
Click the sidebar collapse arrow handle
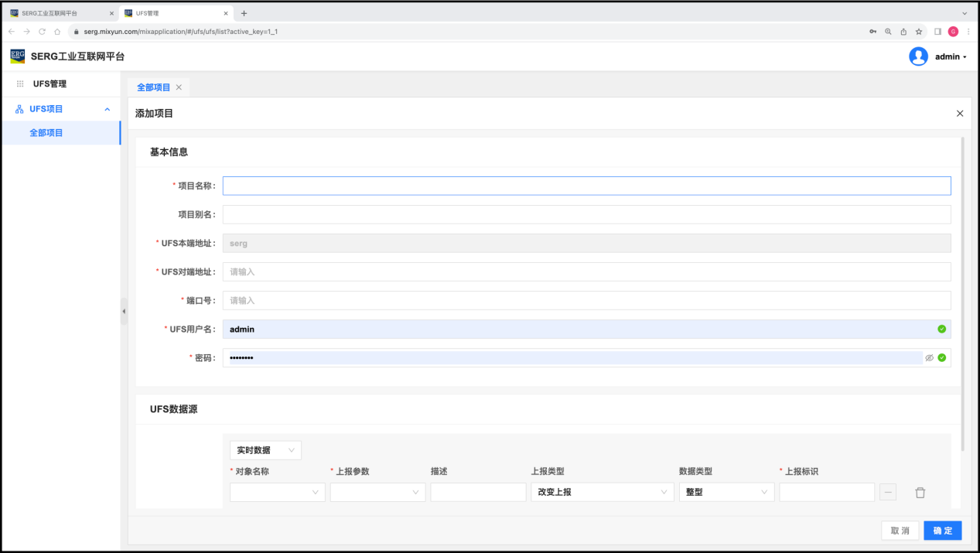(124, 311)
